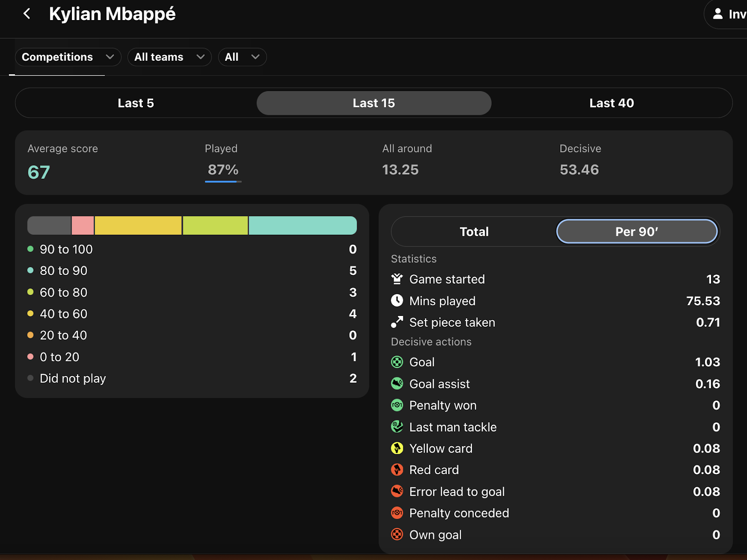
Task: Click the Game started jersey icon
Action: [397, 279]
